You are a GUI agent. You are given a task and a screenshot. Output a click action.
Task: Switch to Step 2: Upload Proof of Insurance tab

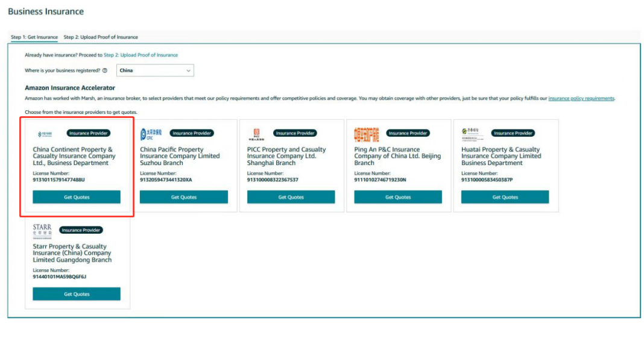pyautogui.click(x=101, y=37)
